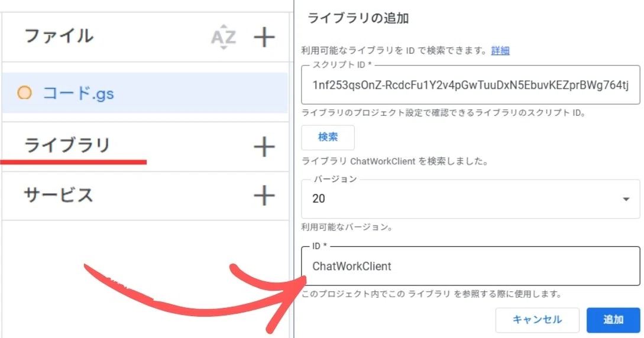The width and height of the screenshot is (644, 338).
Task: Click the version dropdown arrow
Action: 626,200
